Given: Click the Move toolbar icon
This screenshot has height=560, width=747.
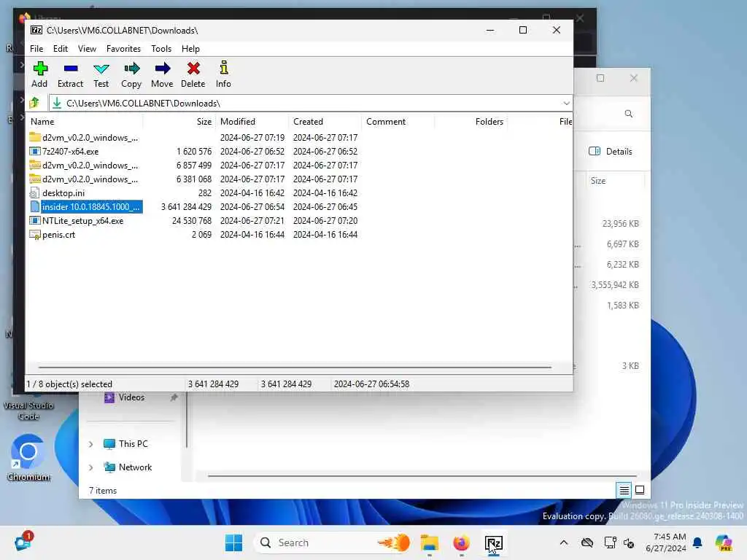Looking at the screenshot, I should point(162,74).
